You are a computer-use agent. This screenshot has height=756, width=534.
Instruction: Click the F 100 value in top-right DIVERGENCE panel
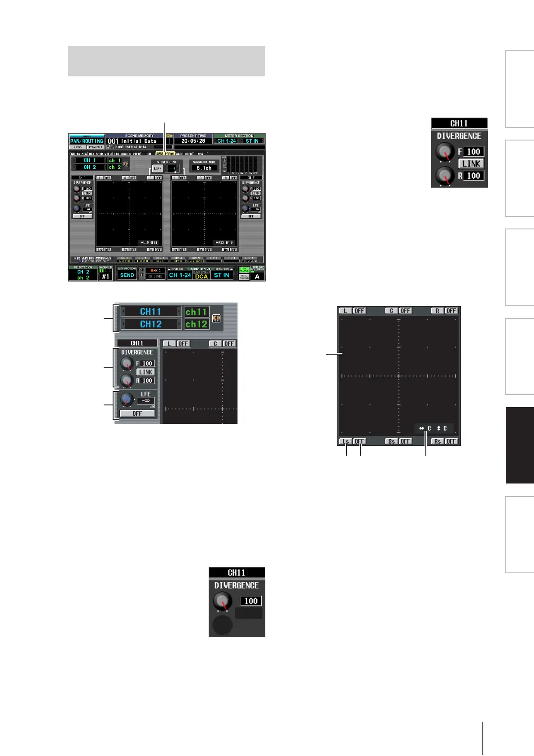[474, 152]
